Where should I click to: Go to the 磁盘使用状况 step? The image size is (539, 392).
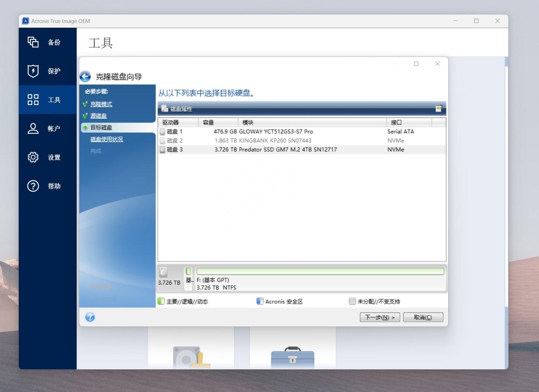coord(107,139)
